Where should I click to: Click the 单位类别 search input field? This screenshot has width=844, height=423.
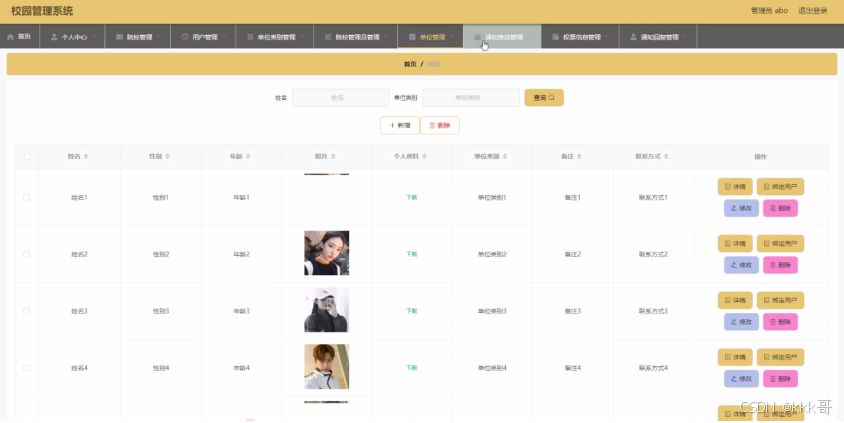(x=471, y=98)
